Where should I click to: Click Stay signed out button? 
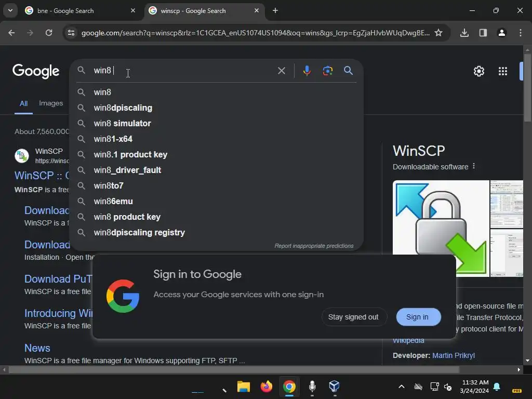coord(353,317)
